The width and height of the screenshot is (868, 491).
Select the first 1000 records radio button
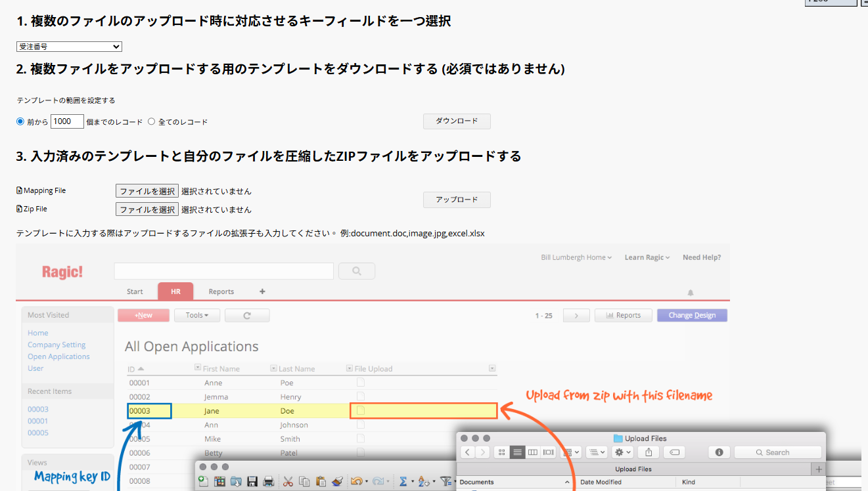(x=20, y=121)
